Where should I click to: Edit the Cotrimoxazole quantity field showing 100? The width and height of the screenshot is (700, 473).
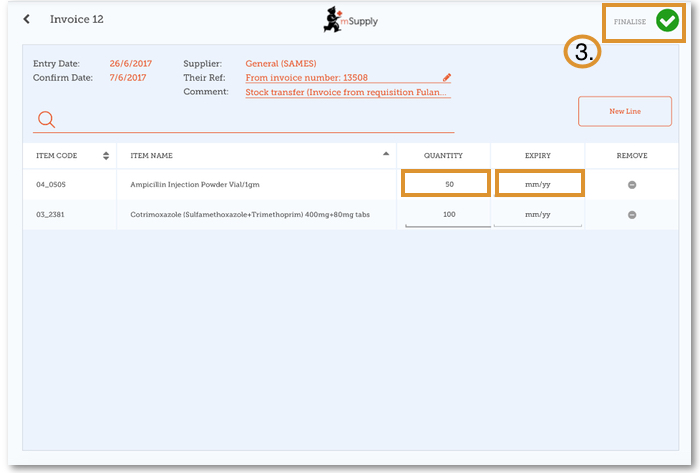446,214
